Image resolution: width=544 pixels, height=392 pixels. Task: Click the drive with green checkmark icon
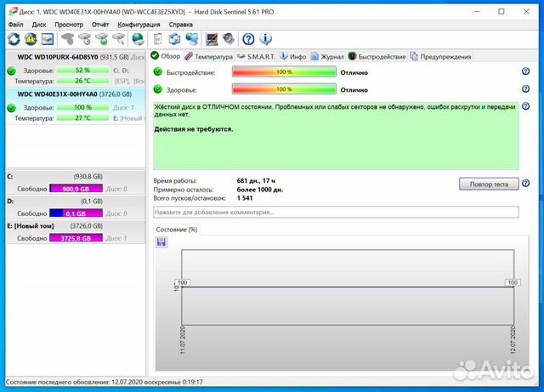click(102, 39)
